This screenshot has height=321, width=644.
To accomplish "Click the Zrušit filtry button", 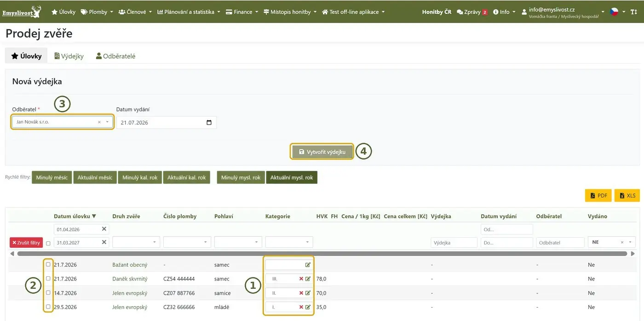I will [x=26, y=243].
